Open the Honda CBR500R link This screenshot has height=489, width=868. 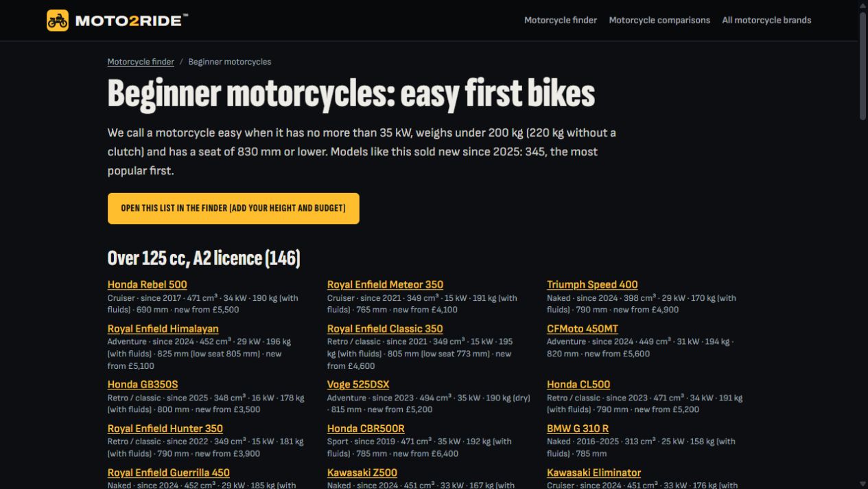click(366, 429)
